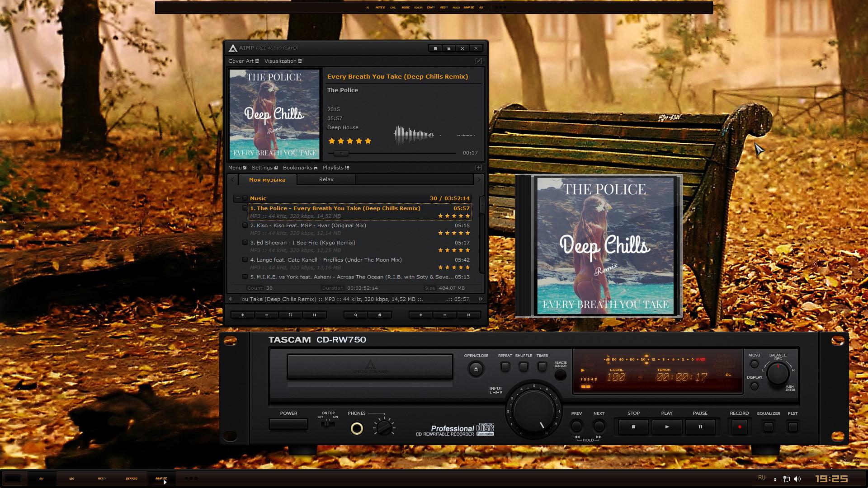Image resolution: width=868 pixels, height=488 pixels.
Task: Collapse the Music playlist group
Action: pos(238,198)
